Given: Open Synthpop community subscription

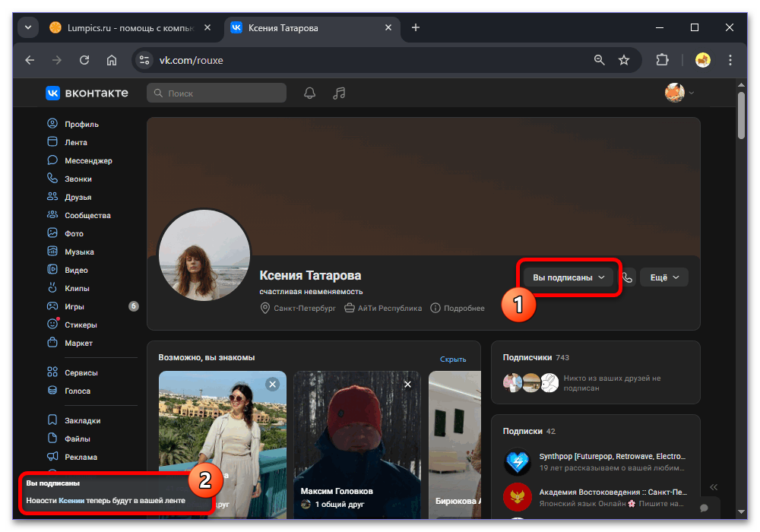Looking at the screenshot, I should pyautogui.click(x=595, y=462).
